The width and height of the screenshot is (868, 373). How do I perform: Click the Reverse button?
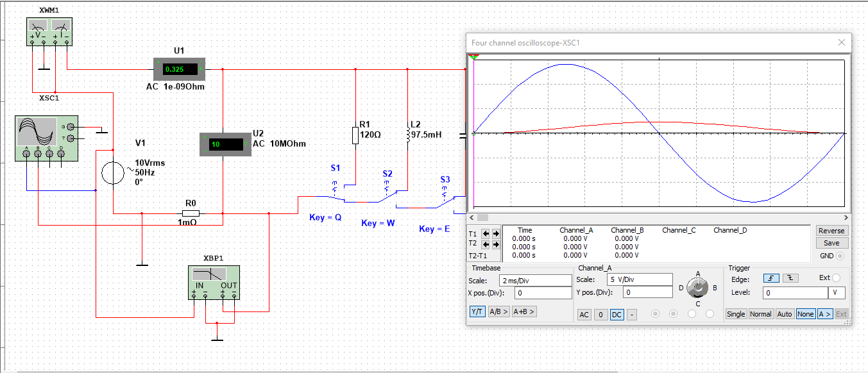click(x=831, y=231)
